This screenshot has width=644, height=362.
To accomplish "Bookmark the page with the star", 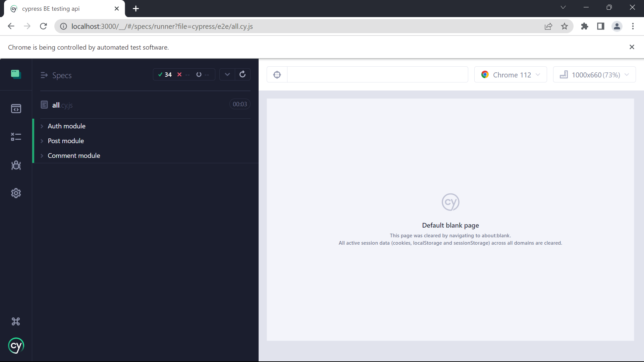I will 565,26.
